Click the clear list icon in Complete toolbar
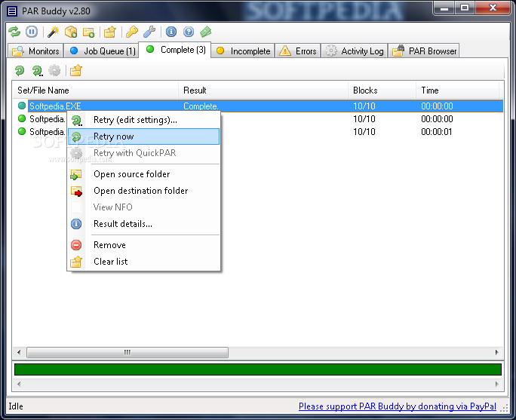This screenshot has height=420, width=516. coord(75,70)
